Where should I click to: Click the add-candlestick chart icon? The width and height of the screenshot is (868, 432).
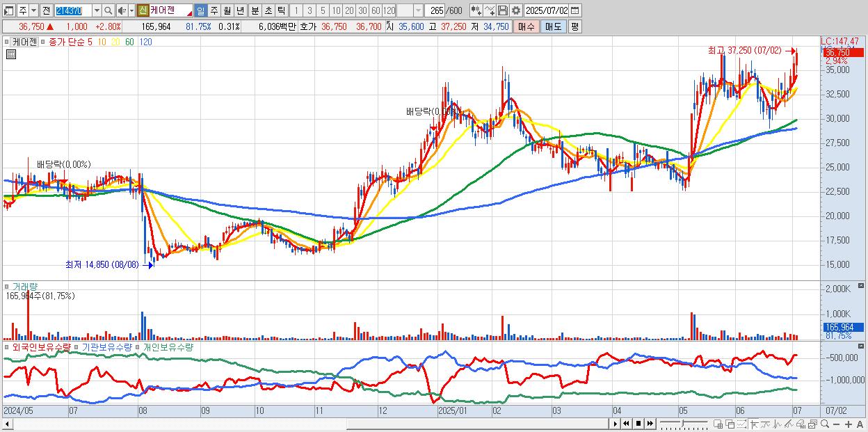pyautogui.click(x=476, y=10)
